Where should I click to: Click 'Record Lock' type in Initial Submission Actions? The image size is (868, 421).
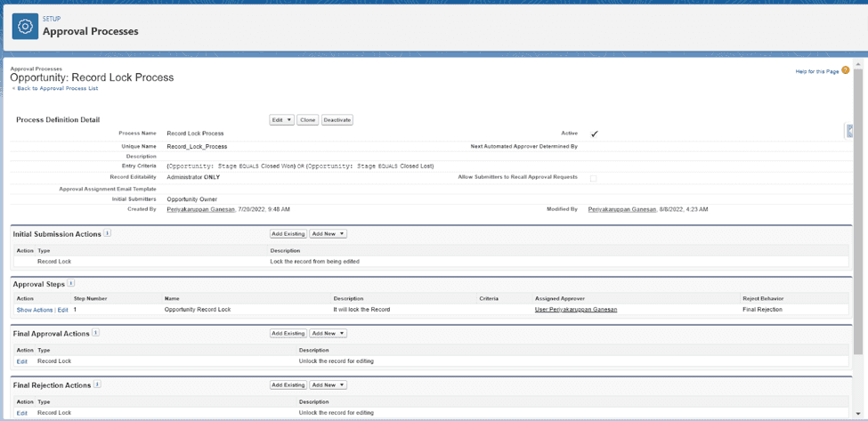pyautogui.click(x=54, y=261)
